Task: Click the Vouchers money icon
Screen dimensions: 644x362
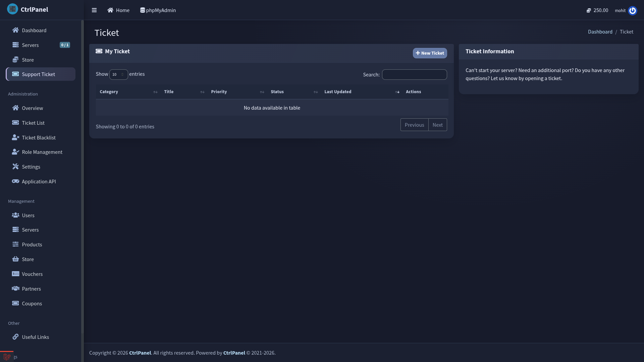Action: 15,274
